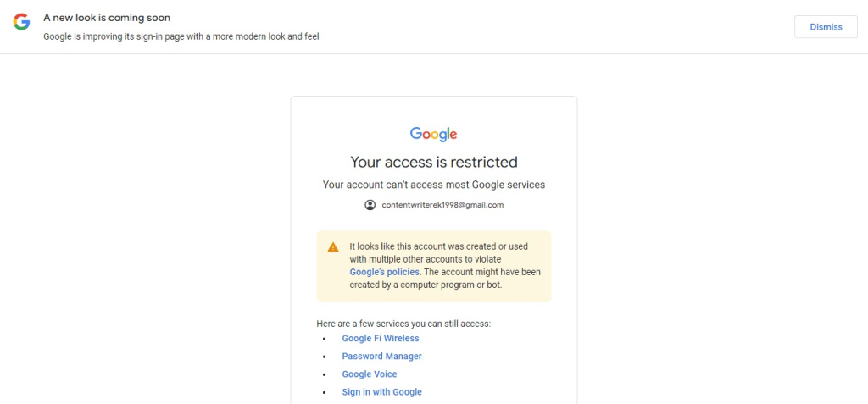868x404 pixels.
Task: Click the Google G icon in banner
Action: (21, 21)
